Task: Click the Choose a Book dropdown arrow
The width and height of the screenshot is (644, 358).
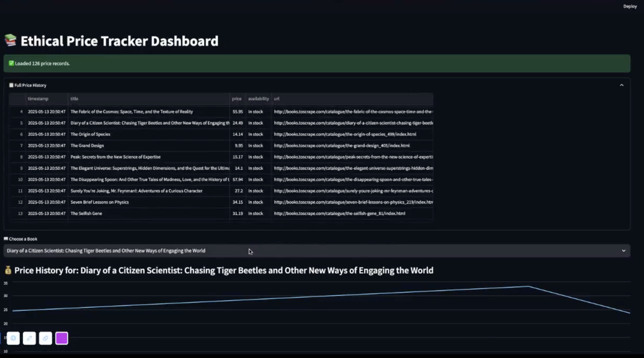Action: click(624, 251)
